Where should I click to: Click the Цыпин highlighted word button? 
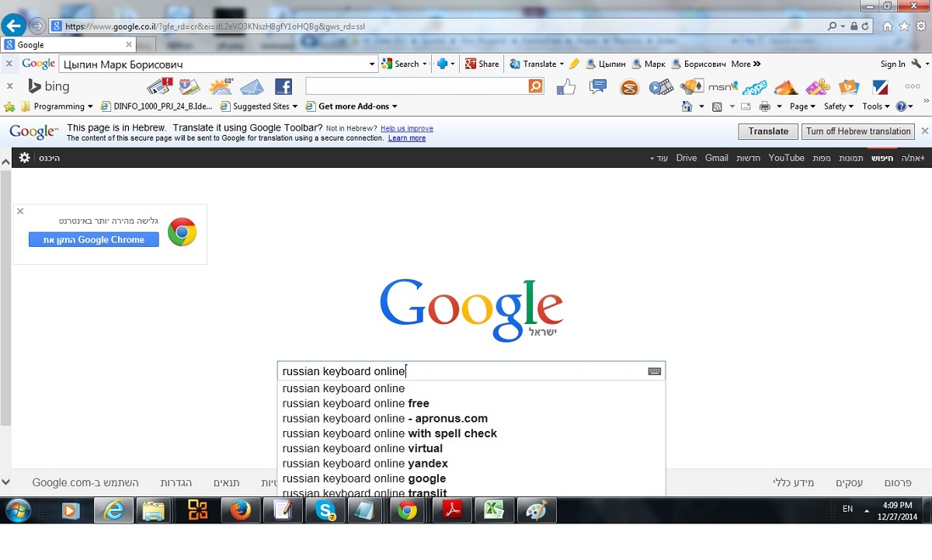tap(606, 64)
